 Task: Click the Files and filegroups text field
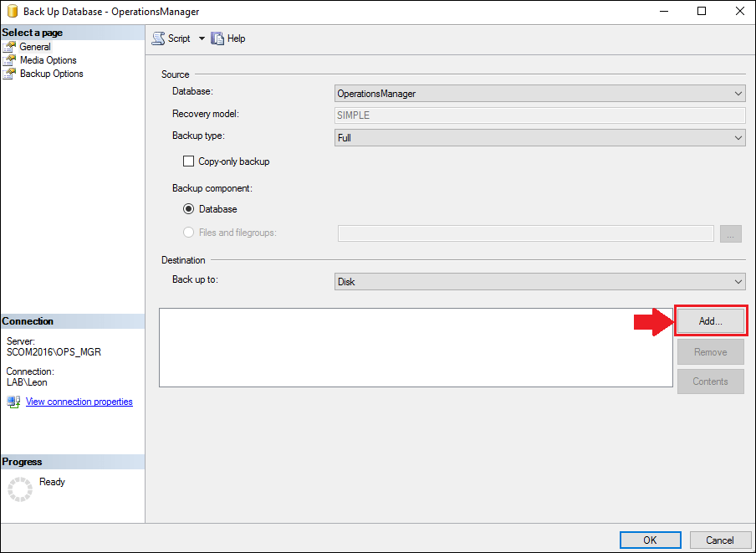click(525, 233)
